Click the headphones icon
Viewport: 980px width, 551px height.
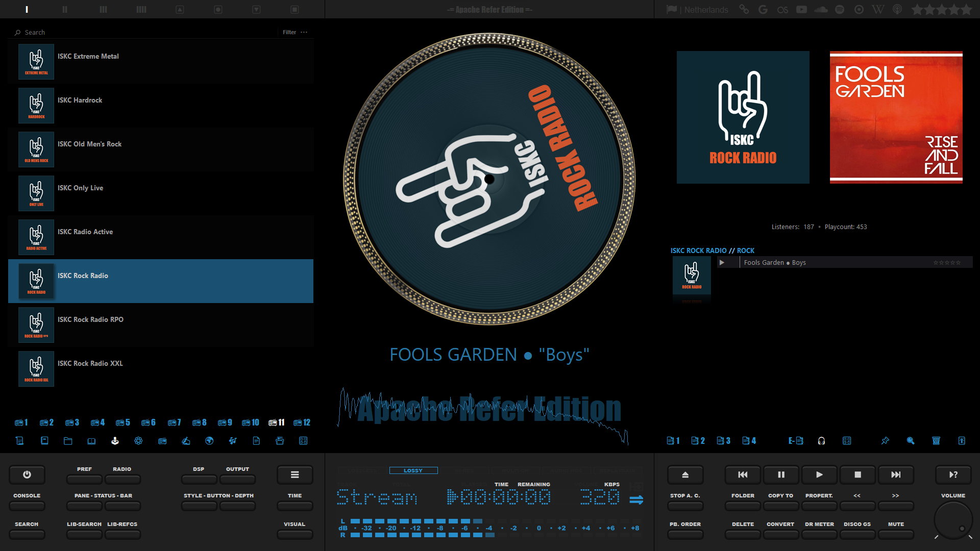pos(821,441)
